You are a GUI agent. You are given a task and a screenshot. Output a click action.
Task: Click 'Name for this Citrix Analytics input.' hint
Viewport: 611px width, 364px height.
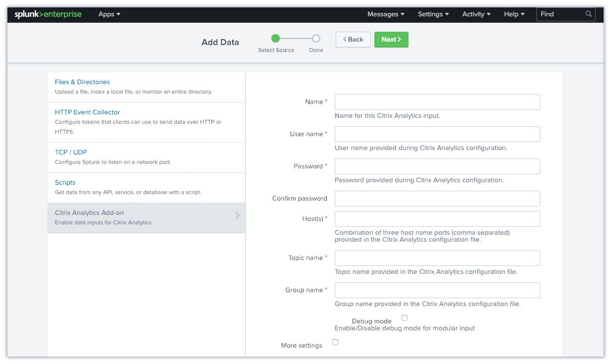tap(387, 116)
